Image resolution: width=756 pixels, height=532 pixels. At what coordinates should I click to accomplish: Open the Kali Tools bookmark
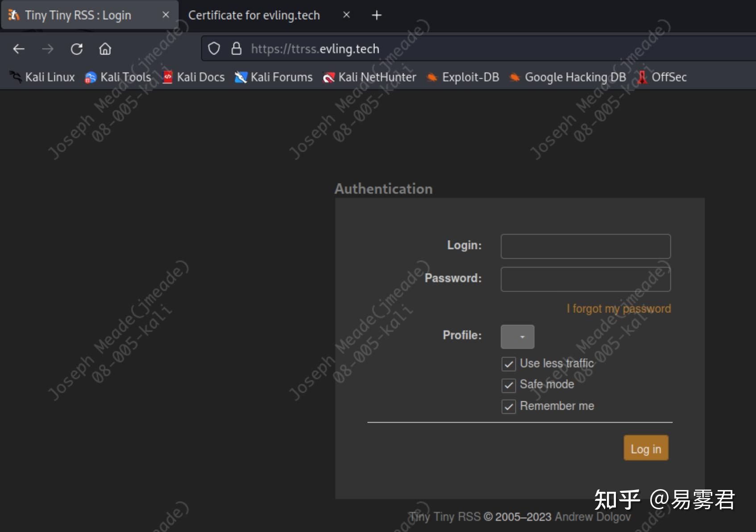[x=118, y=77]
